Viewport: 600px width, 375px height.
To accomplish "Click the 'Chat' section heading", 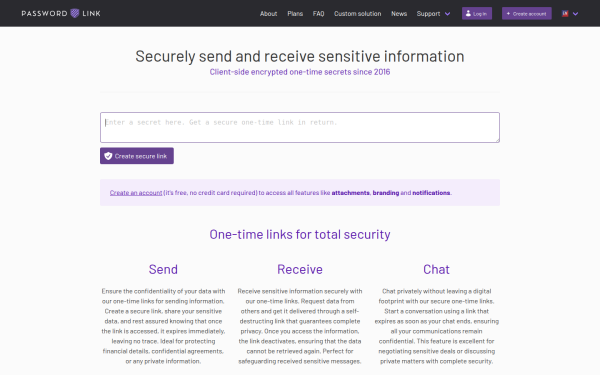I will tap(436, 269).
